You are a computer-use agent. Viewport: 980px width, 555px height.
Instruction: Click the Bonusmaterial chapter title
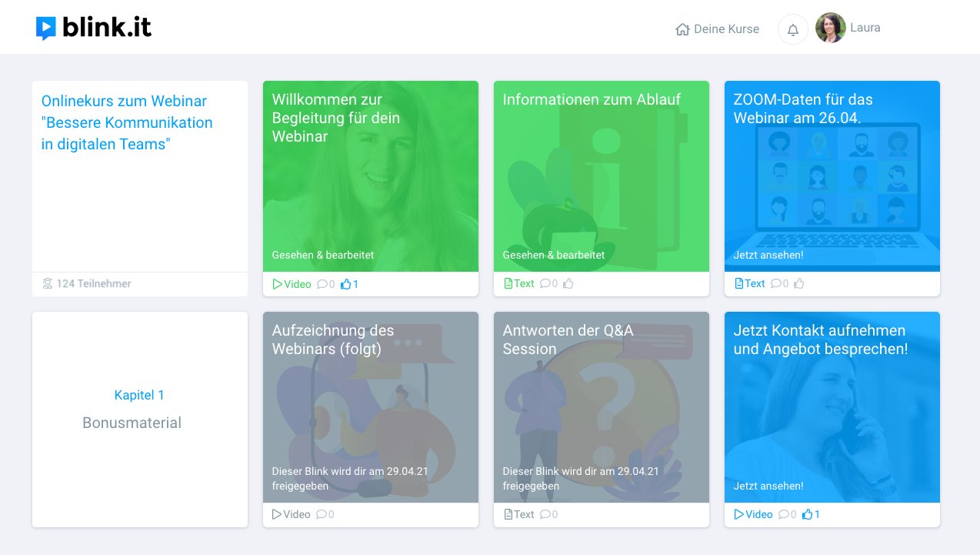click(x=132, y=423)
